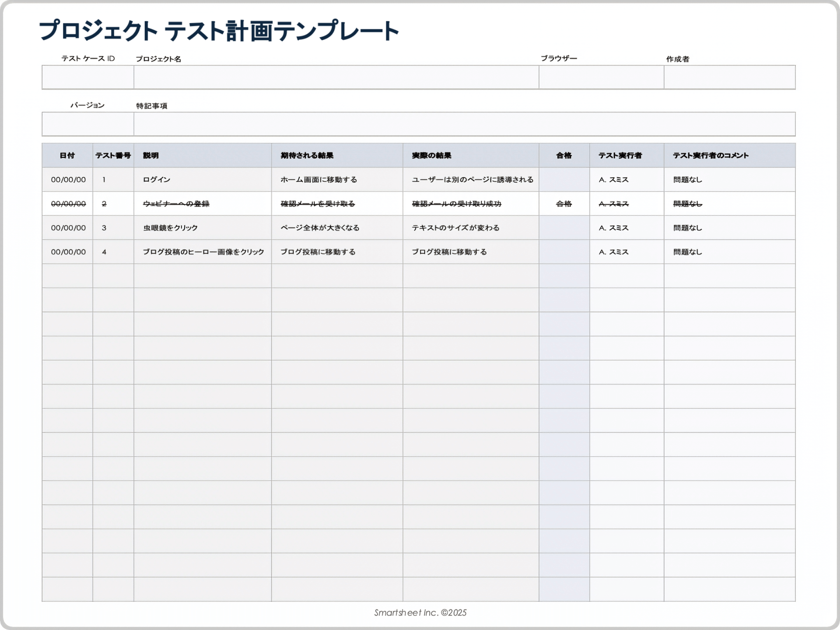The image size is (840, 630).
Task: Click the テスト ケース ID input field
Action: pos(86,77)
